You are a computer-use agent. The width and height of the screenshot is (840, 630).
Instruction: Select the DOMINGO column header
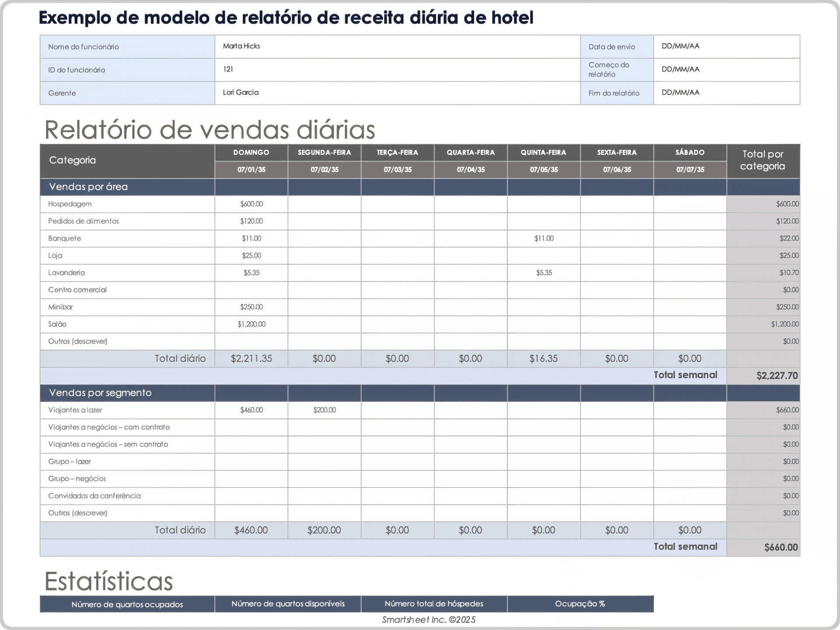251,152
